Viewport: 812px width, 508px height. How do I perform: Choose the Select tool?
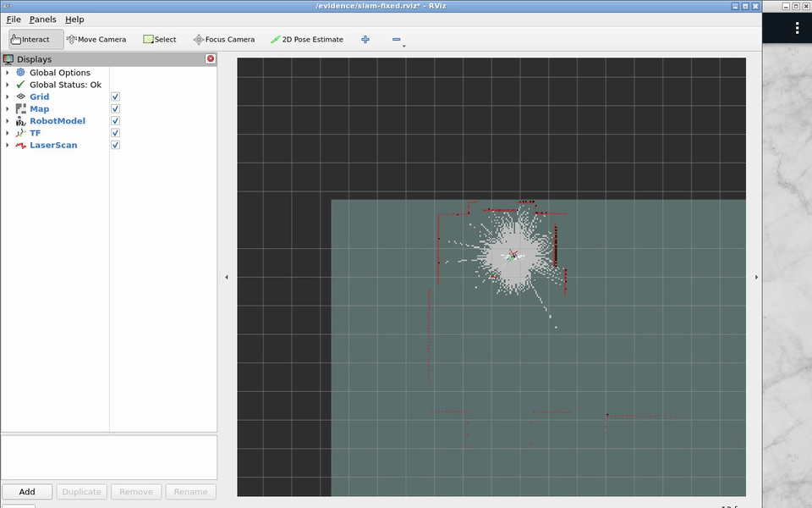point(160,40)
